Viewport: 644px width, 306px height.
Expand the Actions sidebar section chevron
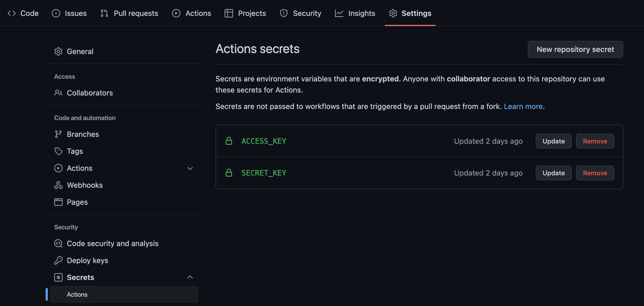[190, 168]
